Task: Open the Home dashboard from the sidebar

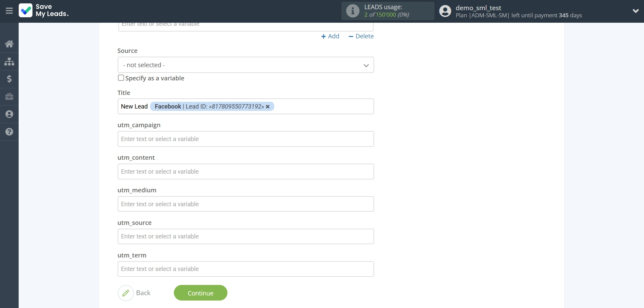Action: (x=9, y=44)
